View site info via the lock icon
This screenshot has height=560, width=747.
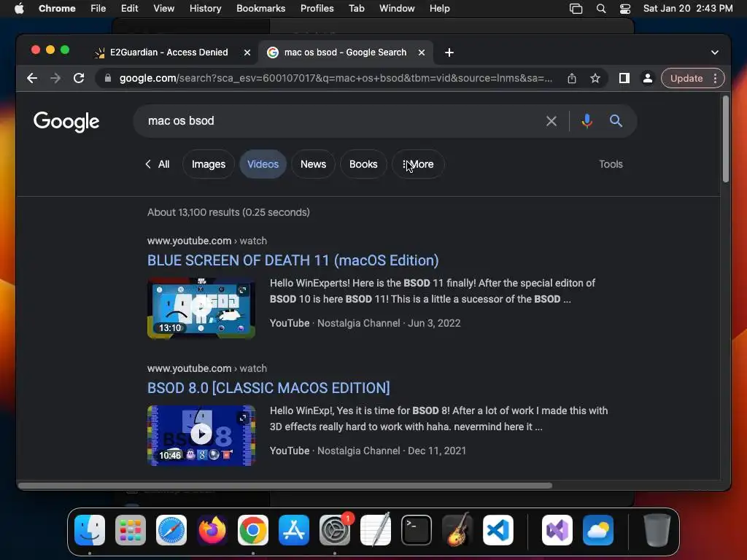pos(108,78)
